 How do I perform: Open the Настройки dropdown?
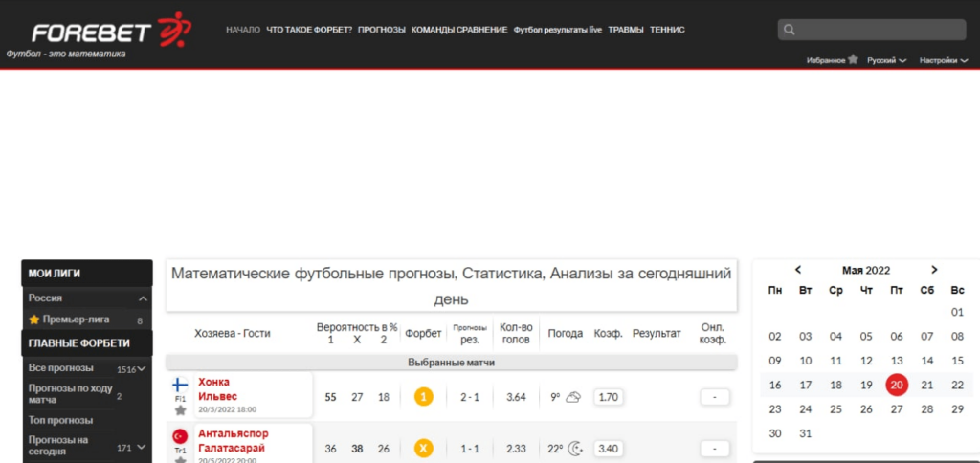point(943,60)
